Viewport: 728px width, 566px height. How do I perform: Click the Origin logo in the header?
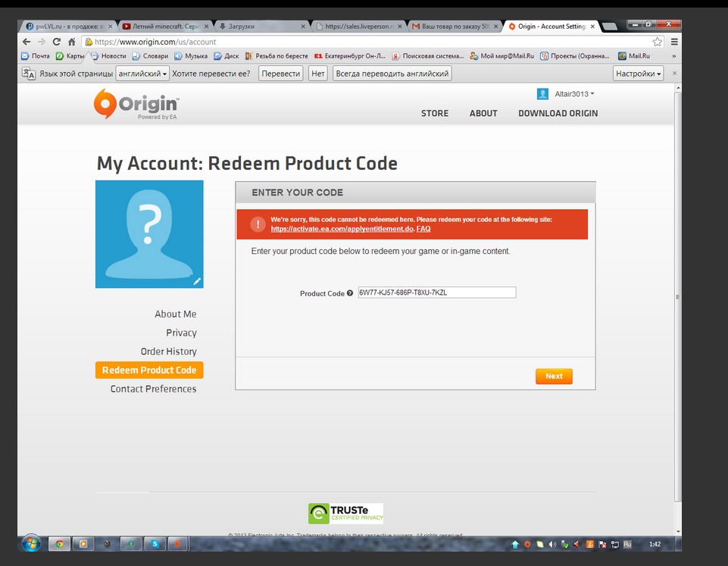click(136, 104)
